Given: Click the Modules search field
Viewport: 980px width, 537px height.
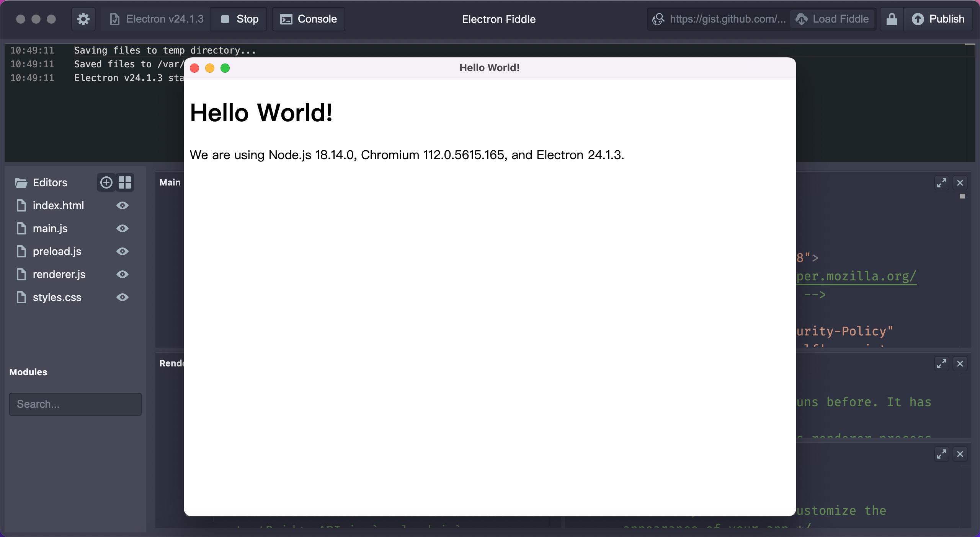Looking at the screenshot, I should click(x=75, y=404).
